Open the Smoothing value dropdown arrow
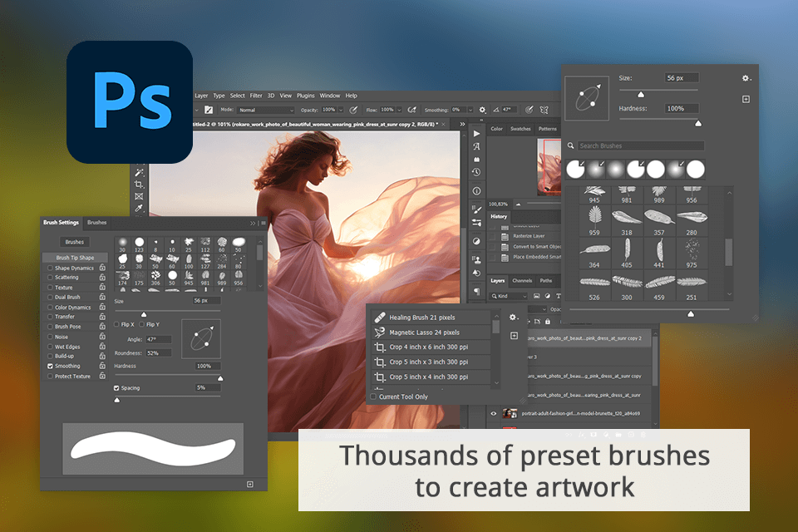Viewport: 798px width, 532px height. point(470,110)
